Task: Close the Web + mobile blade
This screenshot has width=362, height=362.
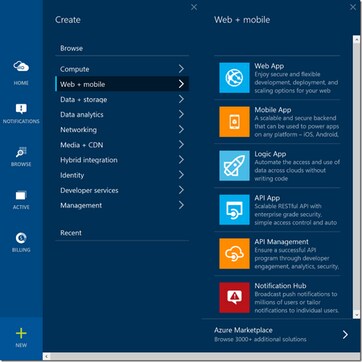Action: 353,7
